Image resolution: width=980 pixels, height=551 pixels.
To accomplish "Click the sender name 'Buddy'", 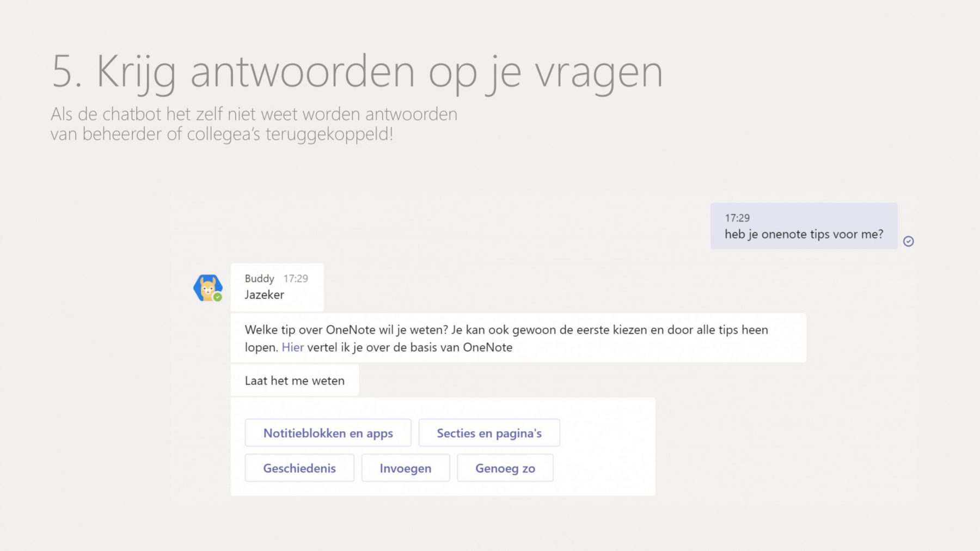I will click(x=259, y=278).
